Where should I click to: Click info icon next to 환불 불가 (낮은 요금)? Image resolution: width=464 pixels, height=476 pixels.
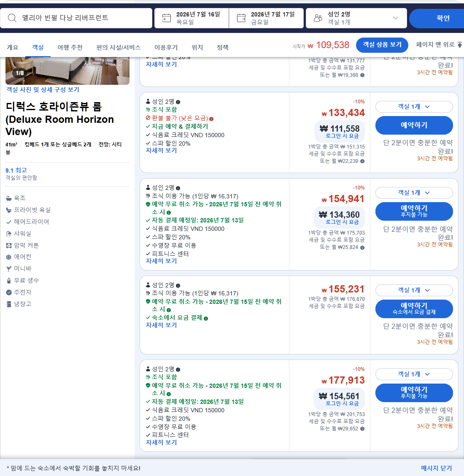[211, 119]
